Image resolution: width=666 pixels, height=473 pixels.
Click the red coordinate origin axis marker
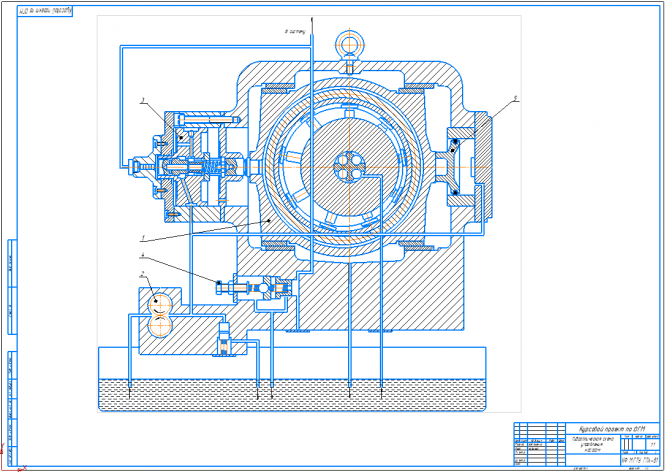(9, 463)
